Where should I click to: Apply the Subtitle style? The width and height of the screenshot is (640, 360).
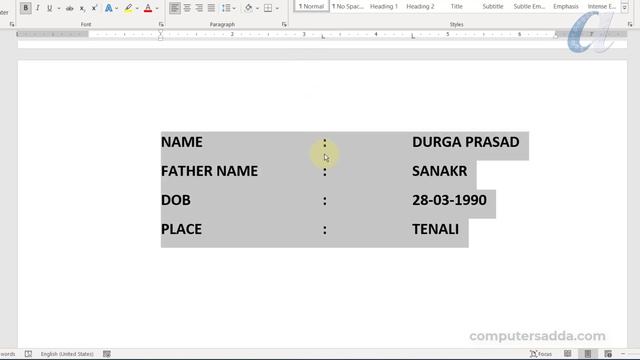pyautogui.click(x=493, y=6)
